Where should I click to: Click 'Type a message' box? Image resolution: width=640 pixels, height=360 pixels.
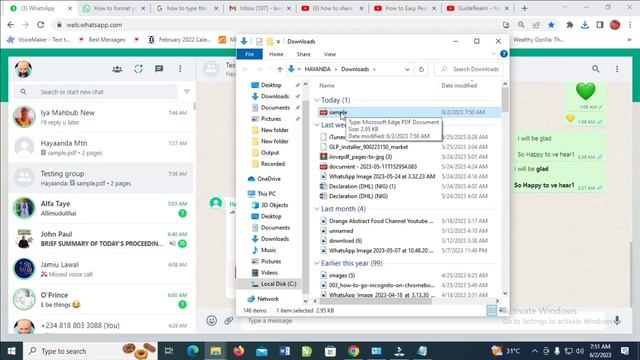424,321
